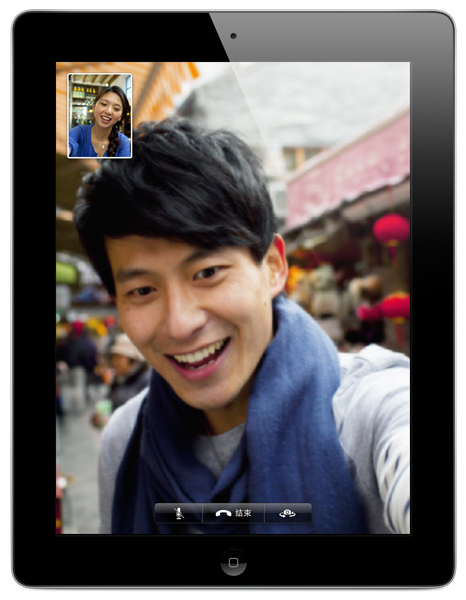Click the white border of the self-view window

pyautogui.click(x=100, y=74)
